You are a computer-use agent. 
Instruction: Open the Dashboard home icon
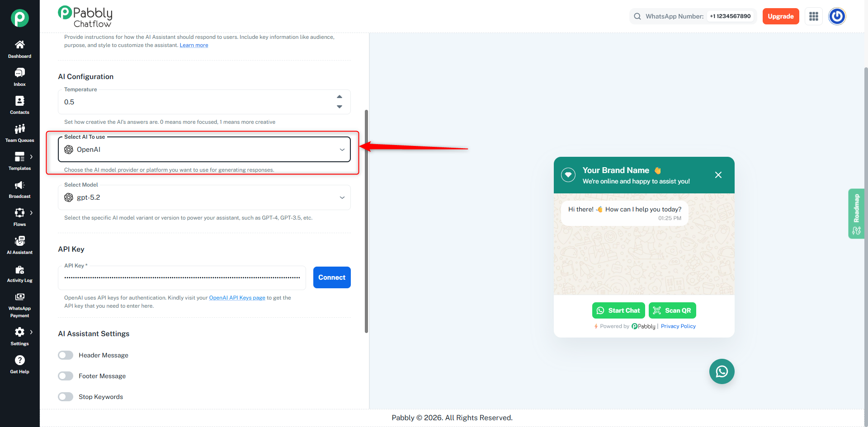(19, 45)
